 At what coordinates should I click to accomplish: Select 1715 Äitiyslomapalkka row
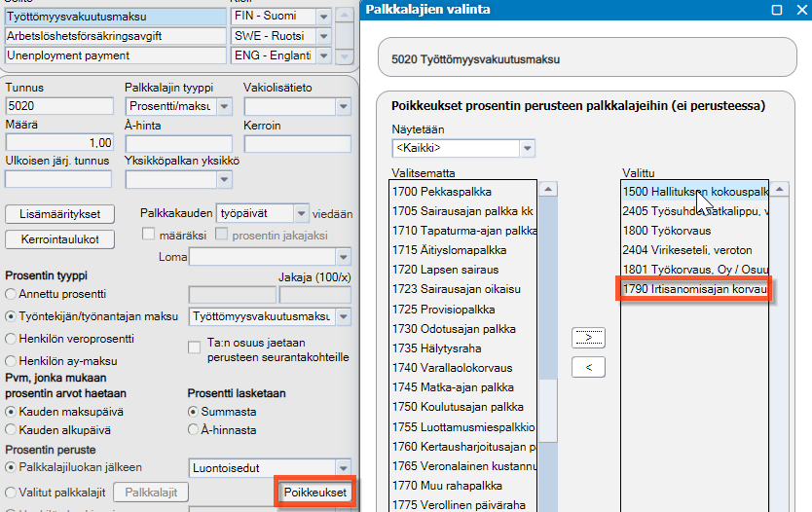pos(463,250)
